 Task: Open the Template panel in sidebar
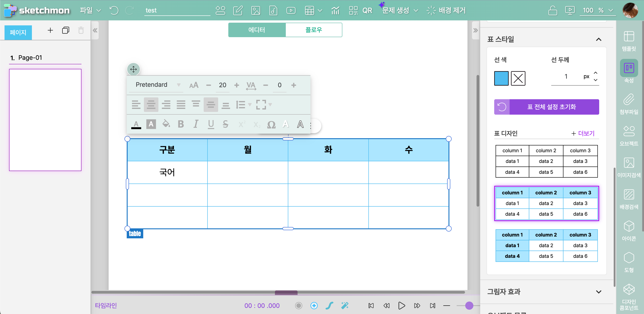629,41
